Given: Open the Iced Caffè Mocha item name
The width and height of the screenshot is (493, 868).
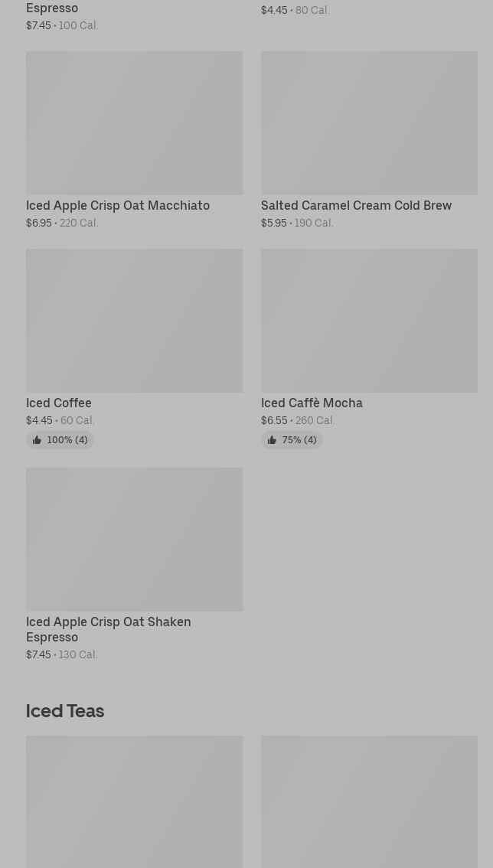Looking at the screenshot, I should click(x=312, y=403).
